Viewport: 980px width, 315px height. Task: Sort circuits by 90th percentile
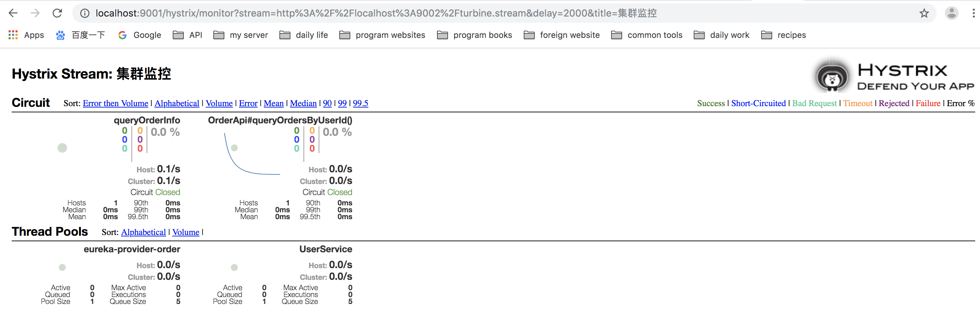(x=327, y=103)
